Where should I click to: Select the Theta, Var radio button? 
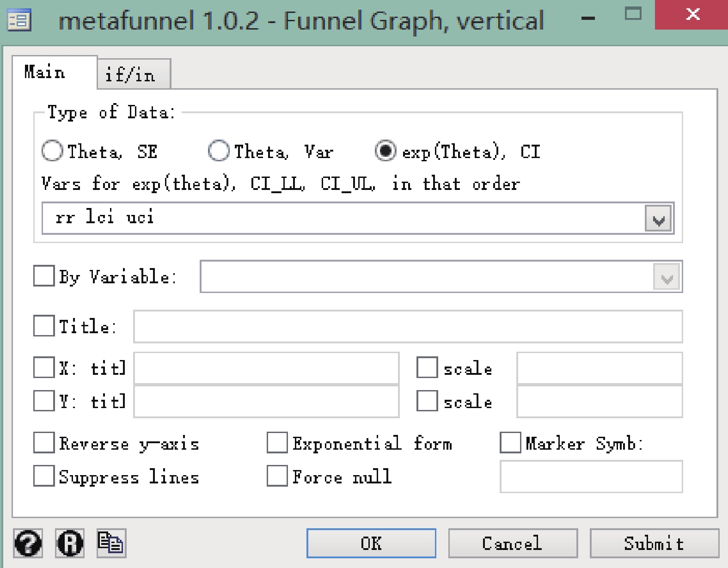tap(219, 151)
